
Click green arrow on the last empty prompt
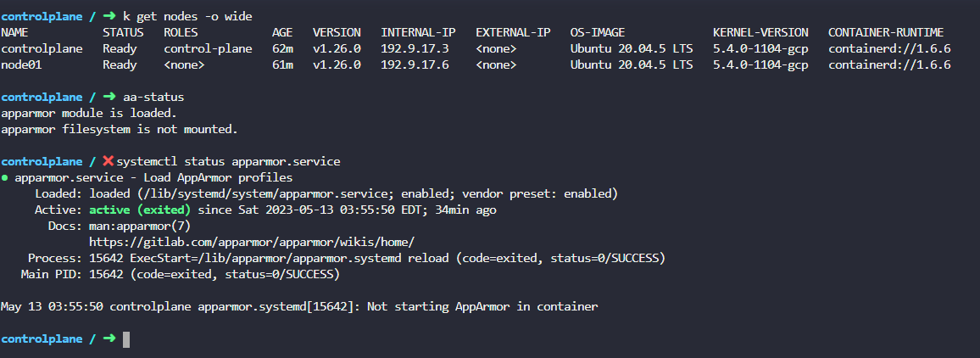(x=108, y=338)
